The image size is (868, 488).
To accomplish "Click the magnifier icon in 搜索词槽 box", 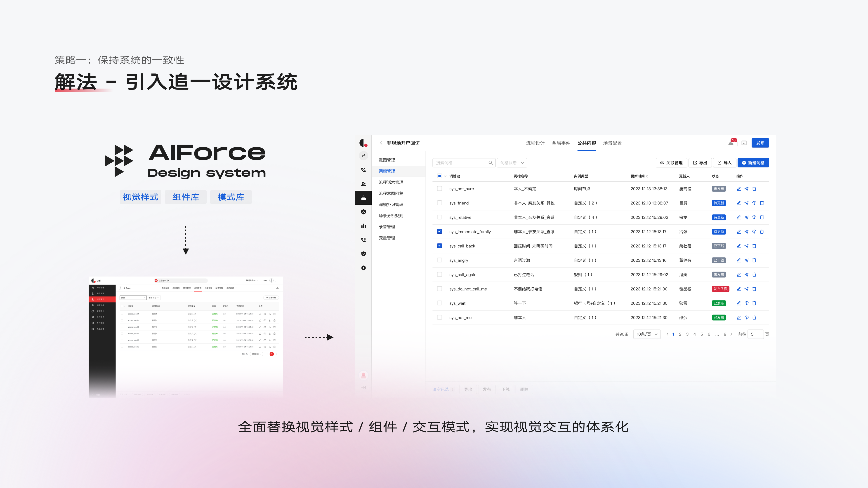I will click(491, 163).
